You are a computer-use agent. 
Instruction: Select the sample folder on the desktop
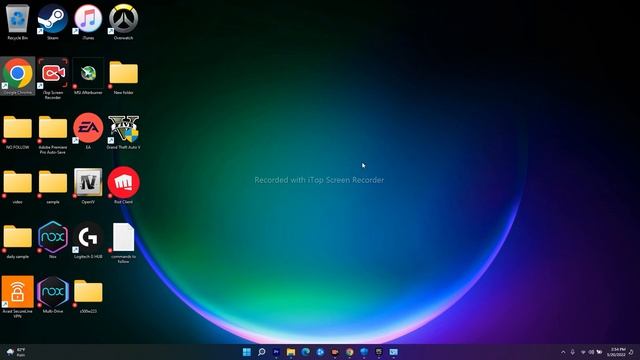[53, 186]
